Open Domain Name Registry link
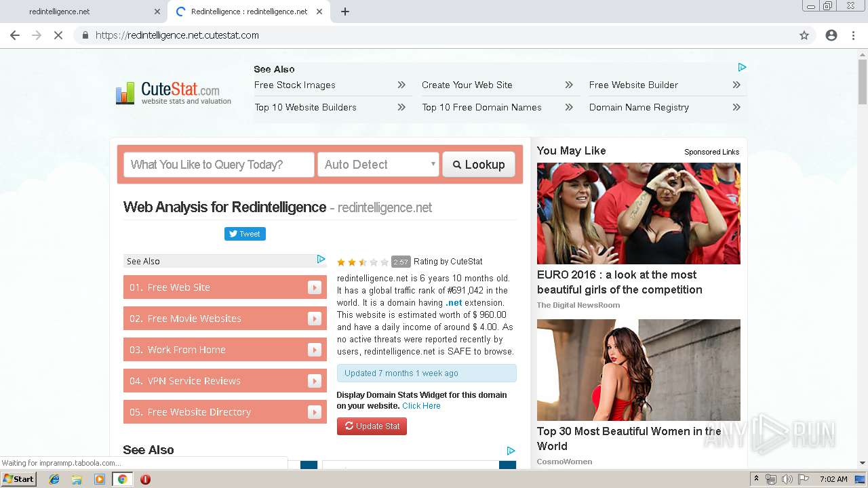Viewport: 868px width, 488px height. [x=639, y=107]
